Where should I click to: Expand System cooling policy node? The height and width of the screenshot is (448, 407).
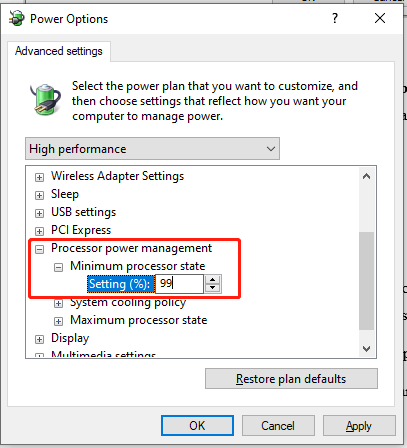pos(58,303)
